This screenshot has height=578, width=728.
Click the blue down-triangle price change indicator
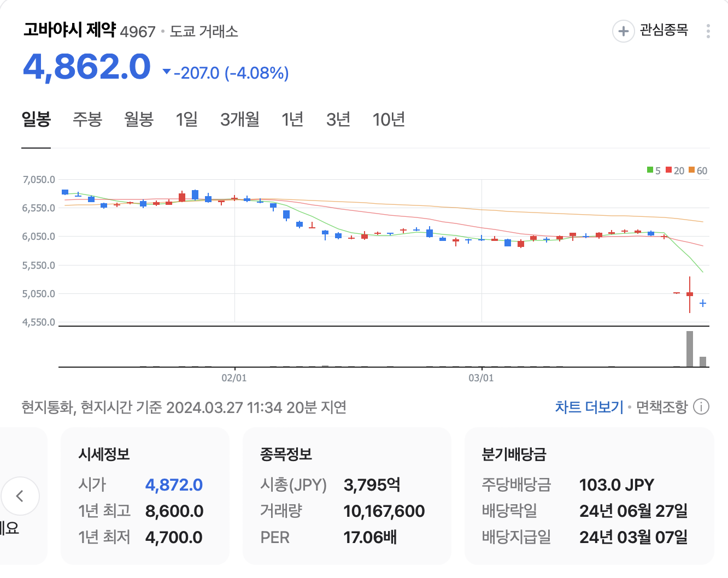167,72
